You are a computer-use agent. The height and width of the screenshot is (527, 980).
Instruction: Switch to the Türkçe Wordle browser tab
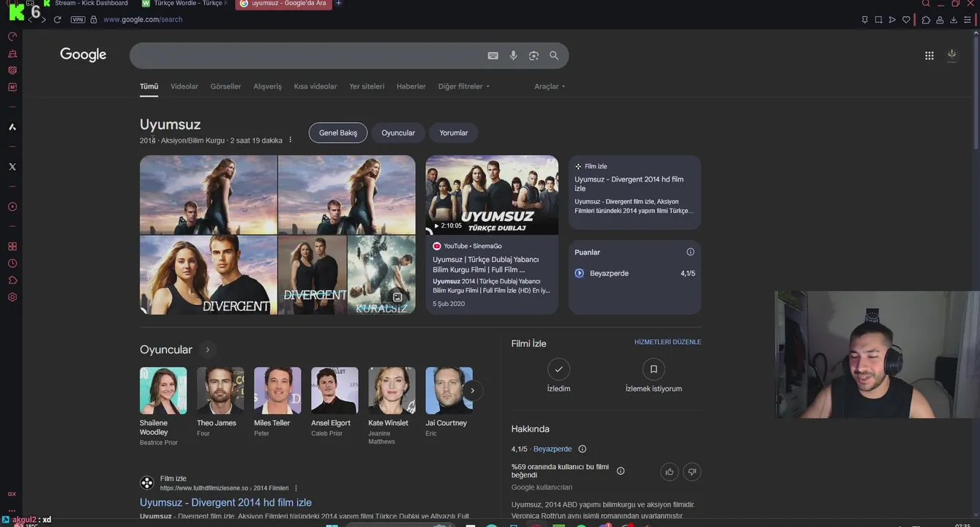(x=184, y=4)
